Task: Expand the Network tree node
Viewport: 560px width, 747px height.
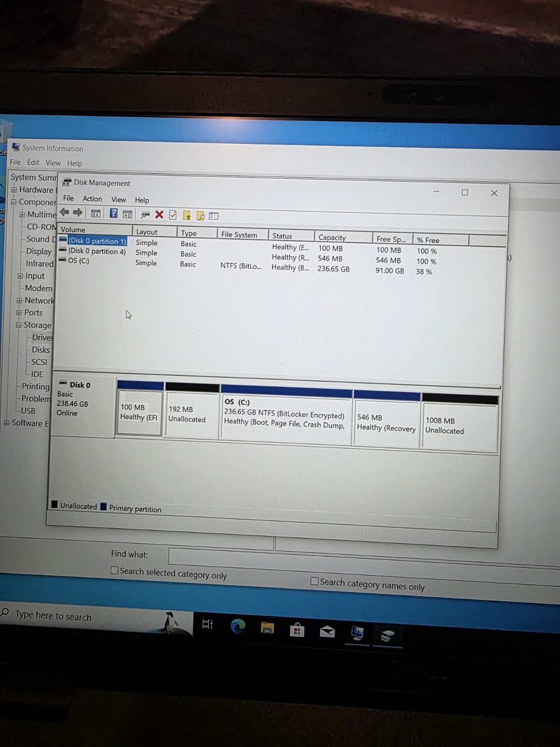Action: point(20,300)
